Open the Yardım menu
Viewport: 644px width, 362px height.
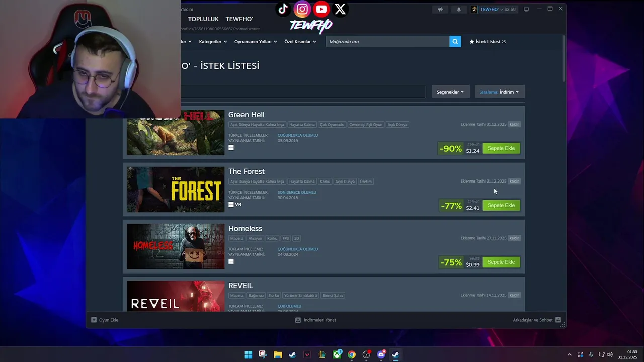tap(187, 9)
